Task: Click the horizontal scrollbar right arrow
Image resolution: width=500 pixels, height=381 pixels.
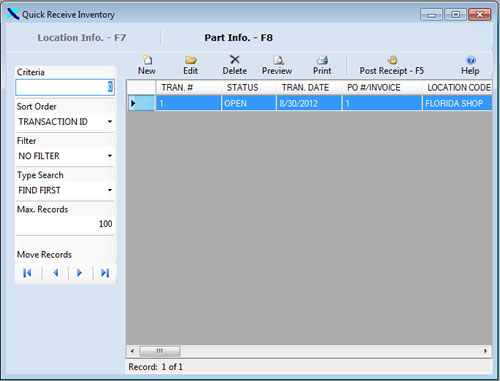Action: [x=485, y=351]
